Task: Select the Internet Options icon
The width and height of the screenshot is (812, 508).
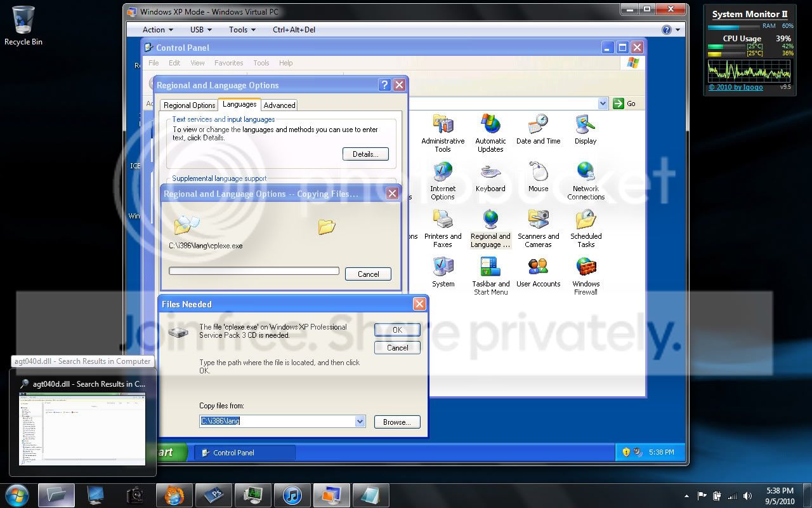Action: tap(443, 181)
